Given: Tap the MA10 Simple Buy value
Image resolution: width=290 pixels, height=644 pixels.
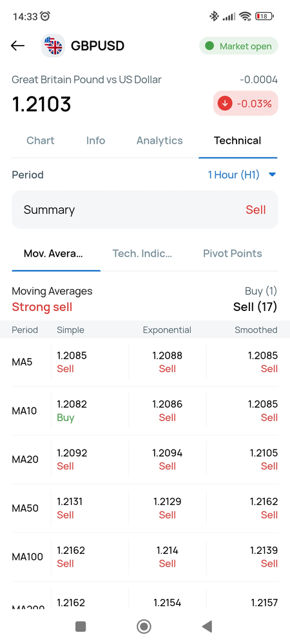Looking at the screenshot, I should click(x=66, y=418).
